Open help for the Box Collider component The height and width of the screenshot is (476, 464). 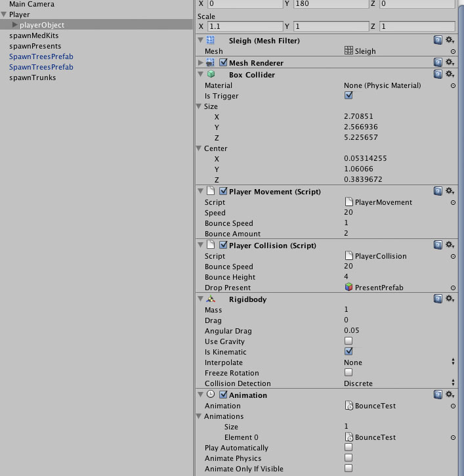click(x=438, y=74)
